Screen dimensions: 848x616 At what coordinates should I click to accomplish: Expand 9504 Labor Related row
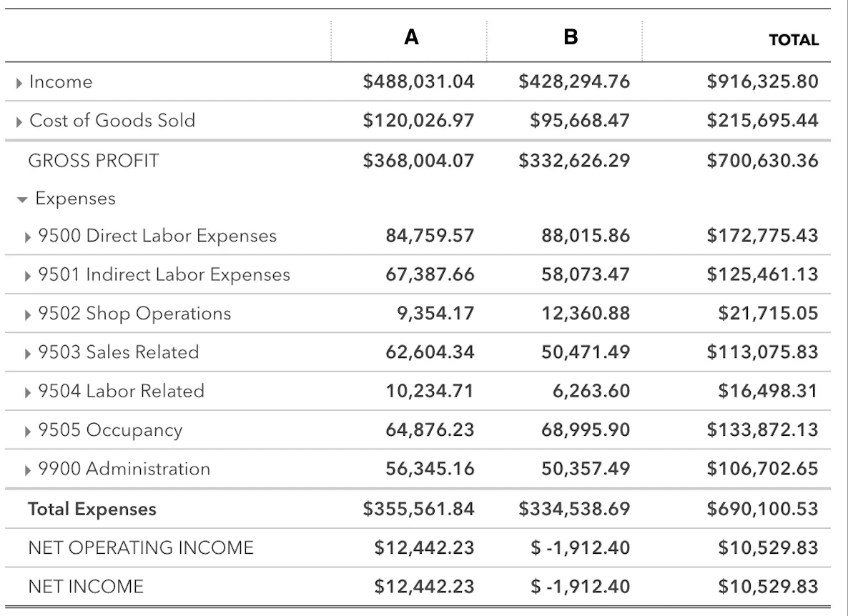click(x=28, y=392)
